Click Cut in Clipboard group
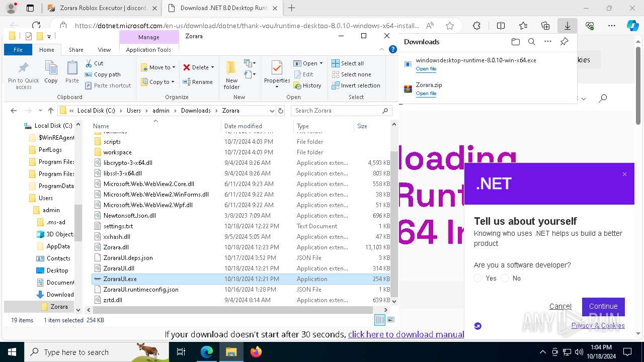The image size is (644, 362). pos(94,63)
